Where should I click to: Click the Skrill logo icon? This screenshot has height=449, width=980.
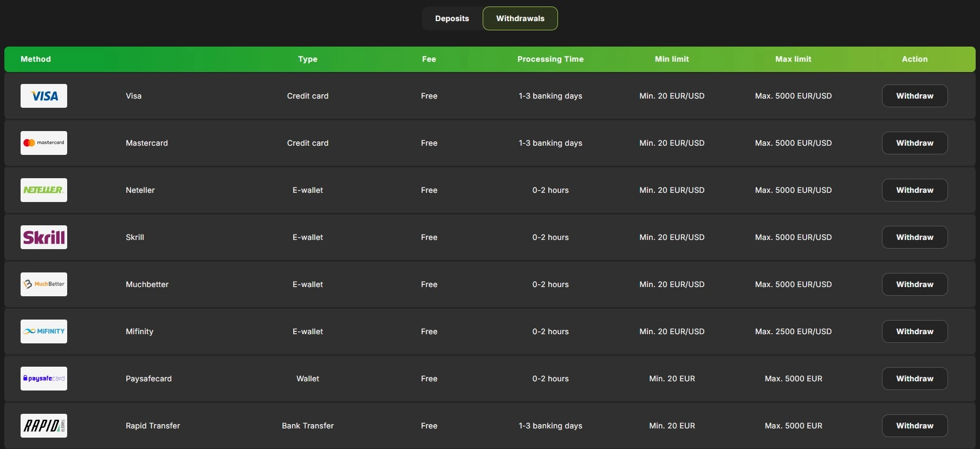[44, 237]
